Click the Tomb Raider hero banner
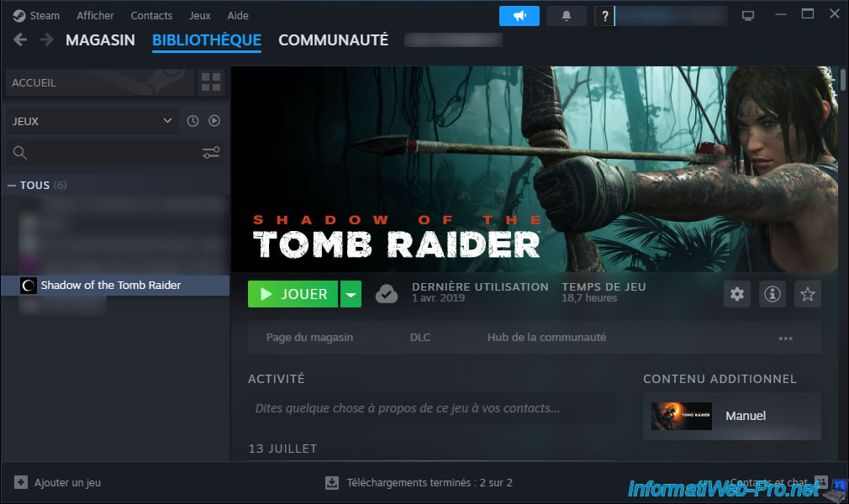Image resolution: width=849 pixels, height=504 pixels. [x=535, y=169]
